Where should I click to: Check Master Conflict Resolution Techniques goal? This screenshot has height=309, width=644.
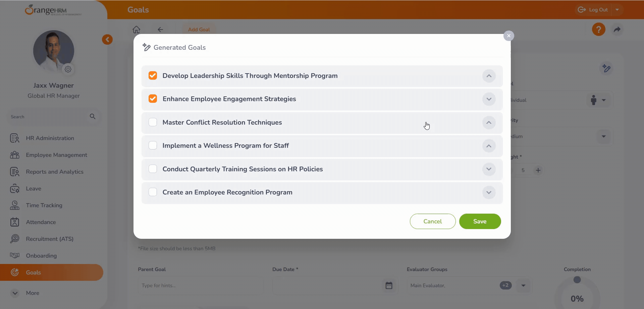point(153,122)
